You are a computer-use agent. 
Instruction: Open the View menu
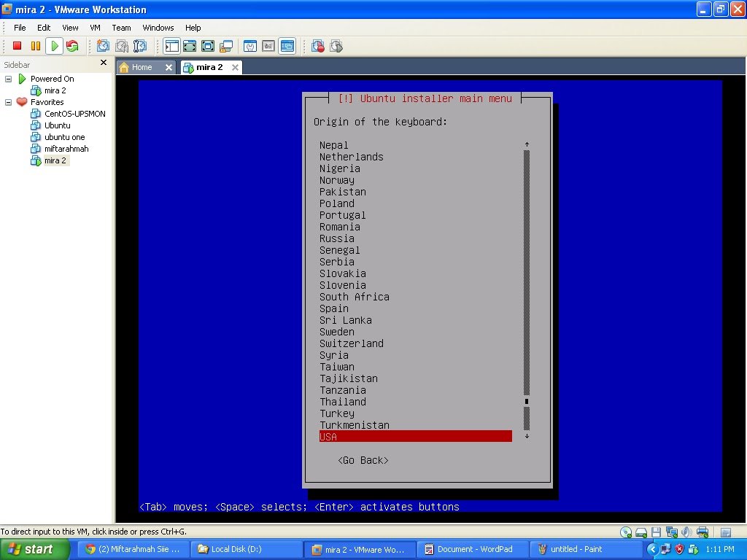point(70,28)
